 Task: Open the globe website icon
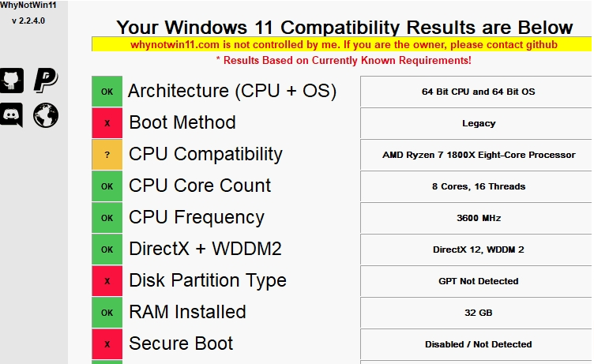[x=46, y=115]
